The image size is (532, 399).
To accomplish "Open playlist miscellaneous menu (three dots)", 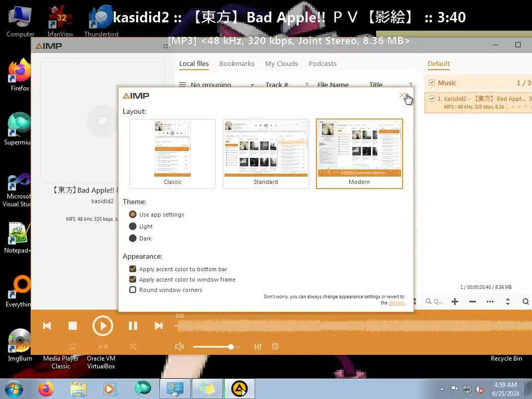I will pyautogui.click(x=490, y=301).
